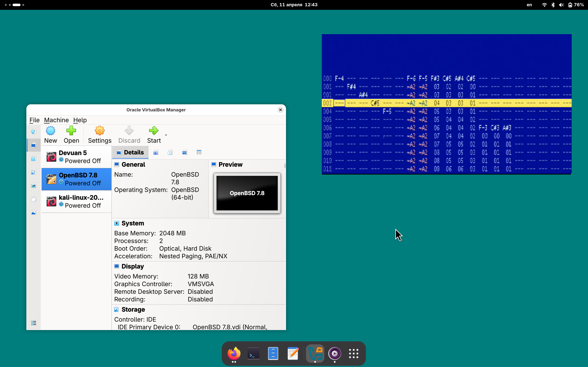Viewport: 588px width, 367px height.
Task: Select the Network tool in left sidebar
Action: tap(34, 186)
